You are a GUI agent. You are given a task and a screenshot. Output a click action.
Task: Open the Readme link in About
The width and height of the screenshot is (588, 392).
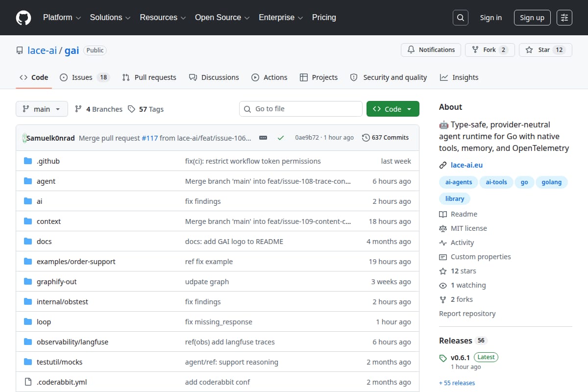pyautogui.click(x=458, y=214)
